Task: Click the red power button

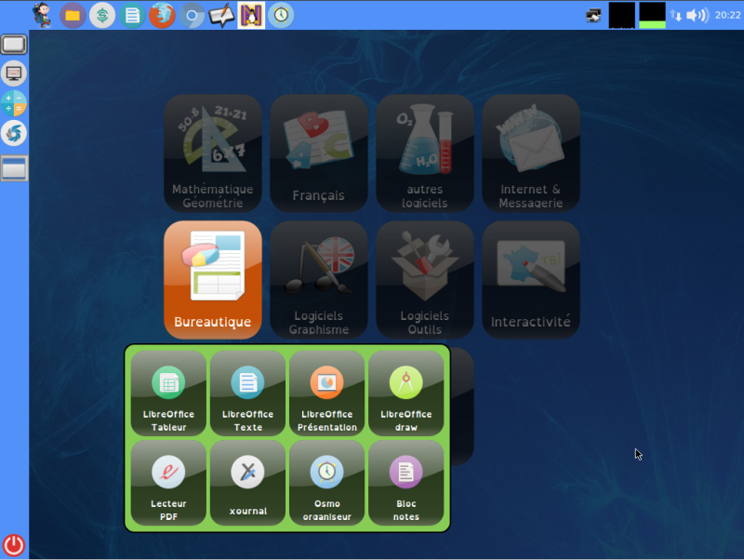Action: tap(14, 545)
